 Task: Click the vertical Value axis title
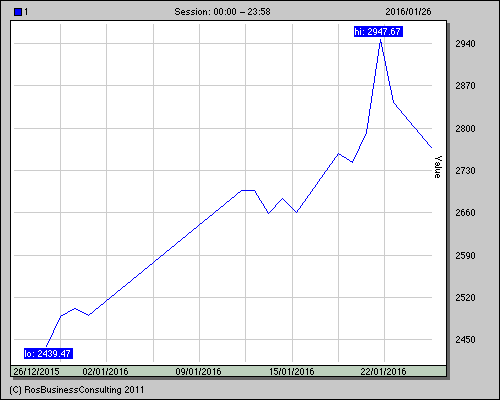438,167
